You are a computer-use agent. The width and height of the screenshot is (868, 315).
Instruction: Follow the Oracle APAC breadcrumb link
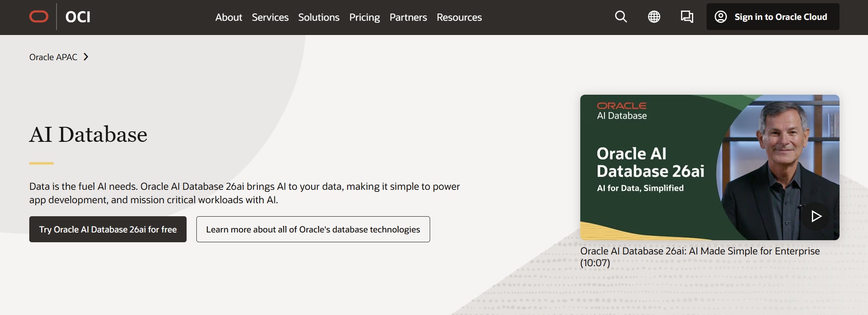(53, 57)
